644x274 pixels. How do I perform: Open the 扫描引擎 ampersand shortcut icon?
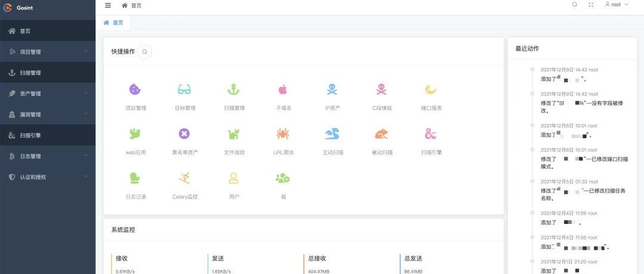pos(431,133)
